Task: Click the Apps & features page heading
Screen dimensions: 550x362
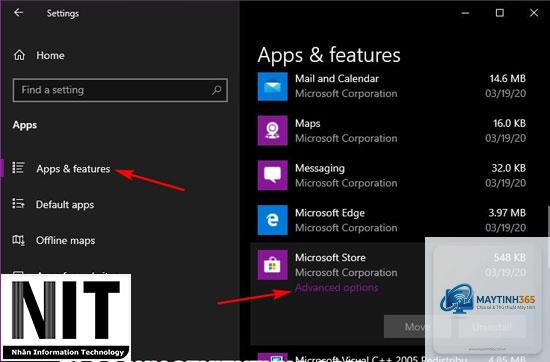Action: tap(329, 55)
